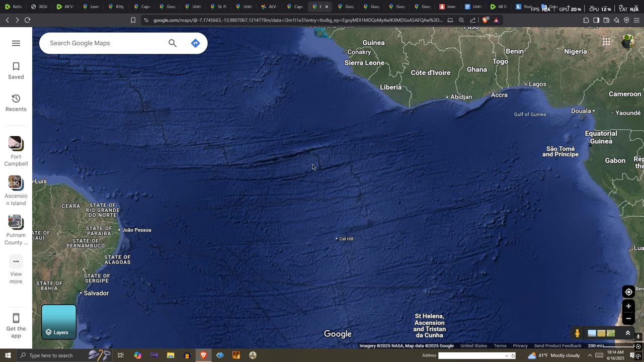The height and width of the screenshot is (362, 644).
Task: Open the Recents panel
Action: [x=16, y=103]
